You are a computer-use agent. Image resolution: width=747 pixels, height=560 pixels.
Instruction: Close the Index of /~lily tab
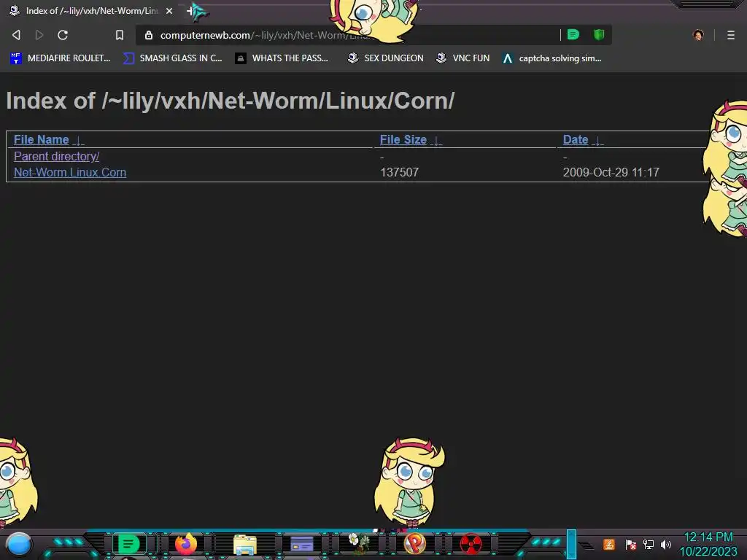(169, 10)
